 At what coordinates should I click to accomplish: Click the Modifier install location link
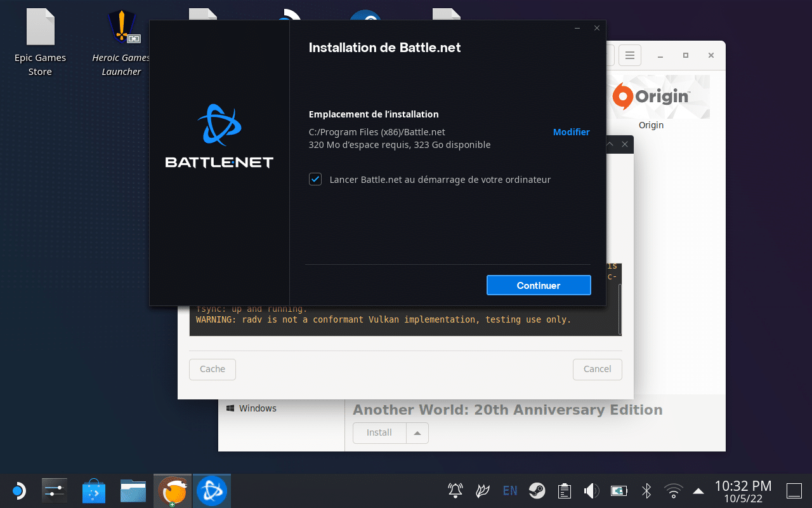[571, 132]
